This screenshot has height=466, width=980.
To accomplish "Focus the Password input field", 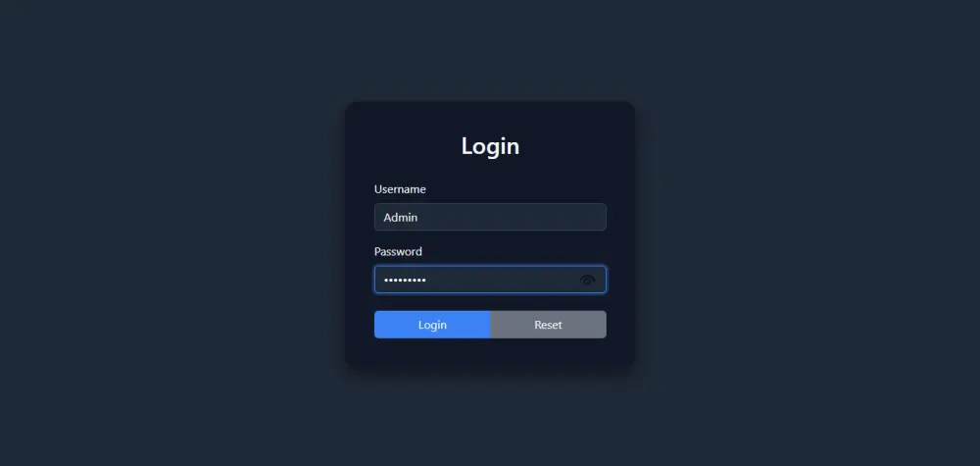I will click(x=490, y=280).
